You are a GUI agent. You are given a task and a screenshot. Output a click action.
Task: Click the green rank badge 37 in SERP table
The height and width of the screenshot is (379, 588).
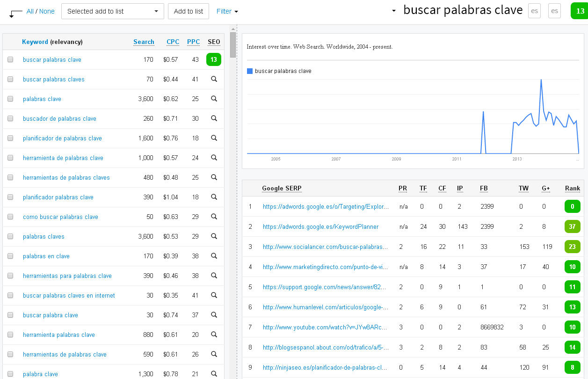pos(572,226)
